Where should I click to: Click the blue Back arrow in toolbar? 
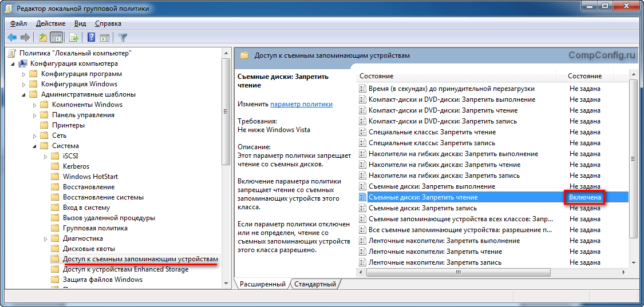[x=12, y=38]
